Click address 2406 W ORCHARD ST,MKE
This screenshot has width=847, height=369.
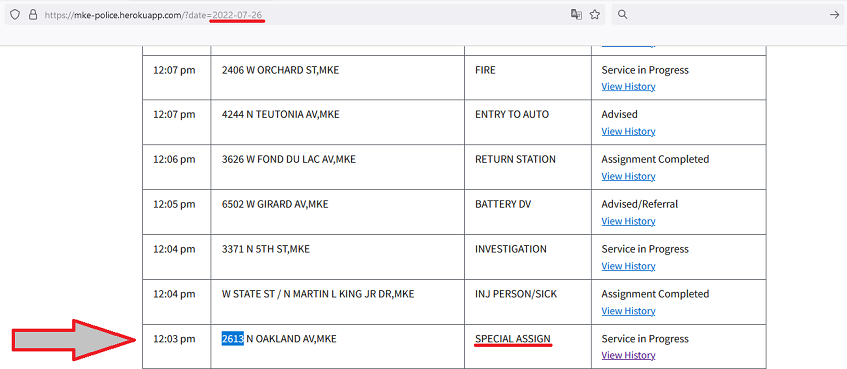tap(280, 70)
